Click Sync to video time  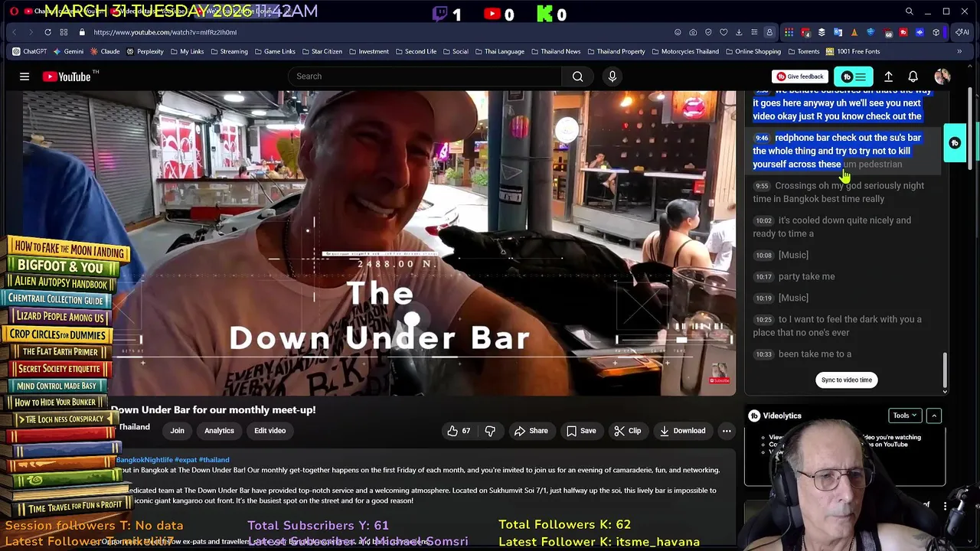[x=847, y=380]
